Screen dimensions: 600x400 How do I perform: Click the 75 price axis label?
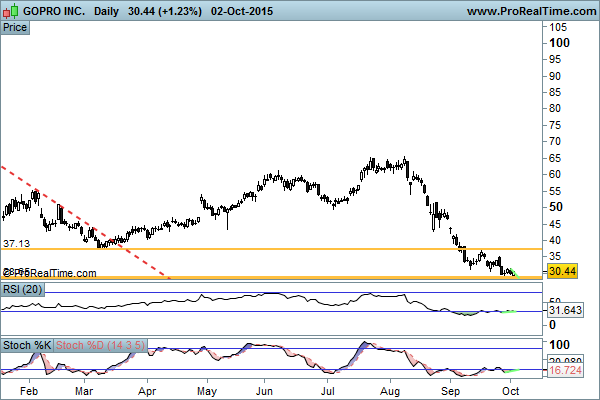[x=555, y=125]
